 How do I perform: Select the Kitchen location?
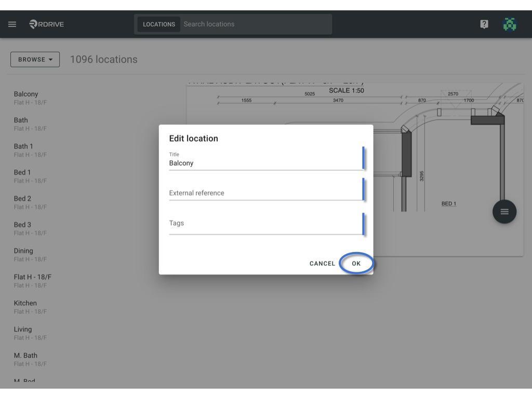click(31, 307)
